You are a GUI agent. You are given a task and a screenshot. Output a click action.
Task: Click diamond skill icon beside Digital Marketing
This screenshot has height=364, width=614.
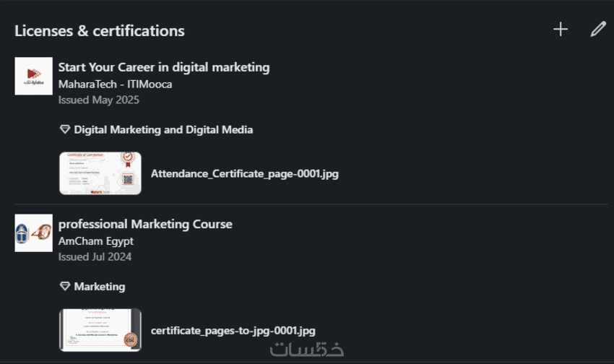[65, 130]
